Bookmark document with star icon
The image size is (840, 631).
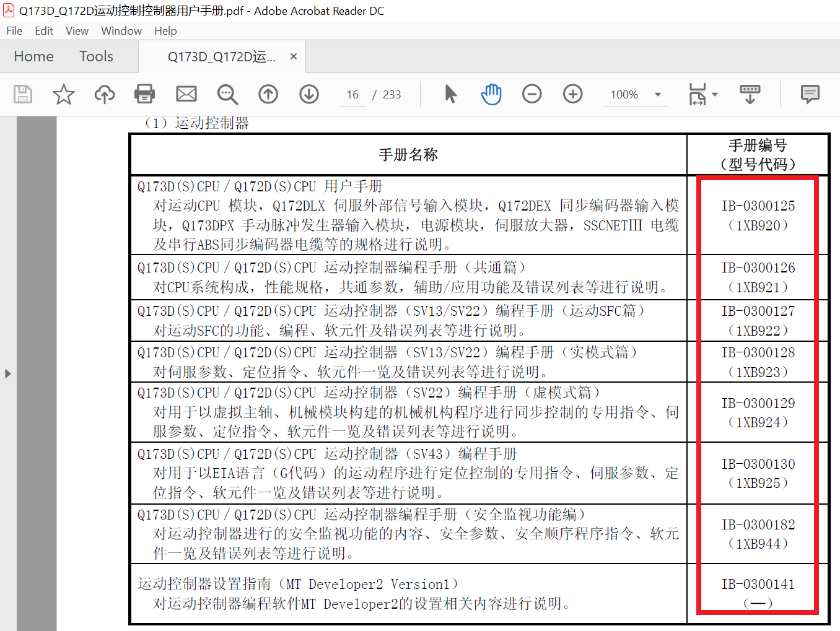click(x=63, y=94)
